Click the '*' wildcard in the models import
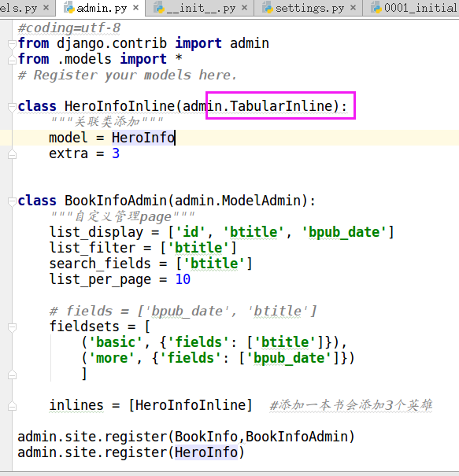 (179, 57)
